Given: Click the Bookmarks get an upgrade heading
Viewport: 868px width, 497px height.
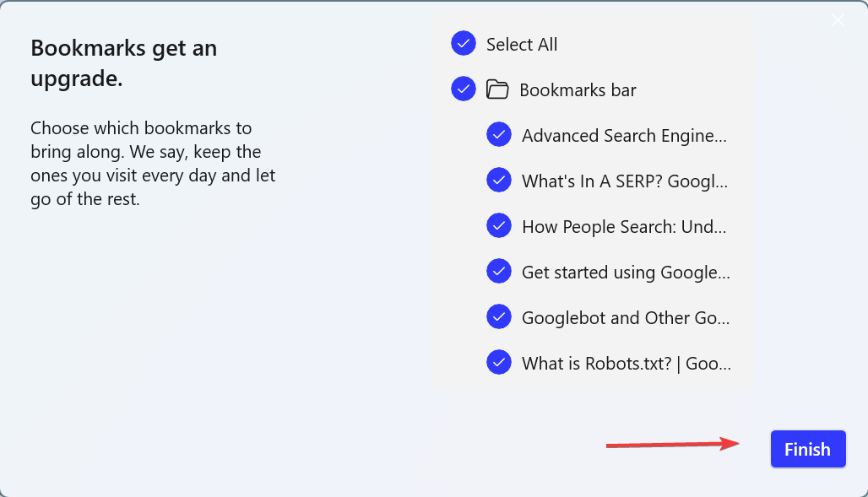Looking at the screenshot, I should click(x=124, y=63).
